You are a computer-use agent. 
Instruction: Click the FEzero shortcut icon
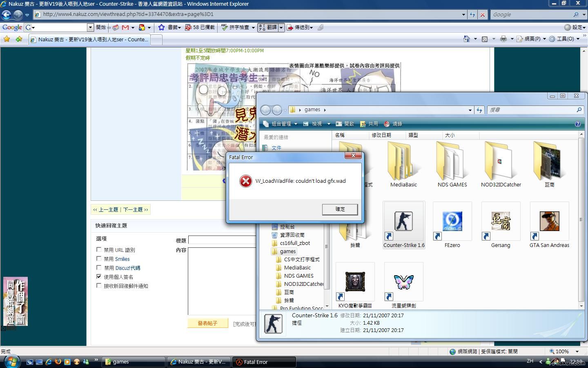(x=452, y=222)
